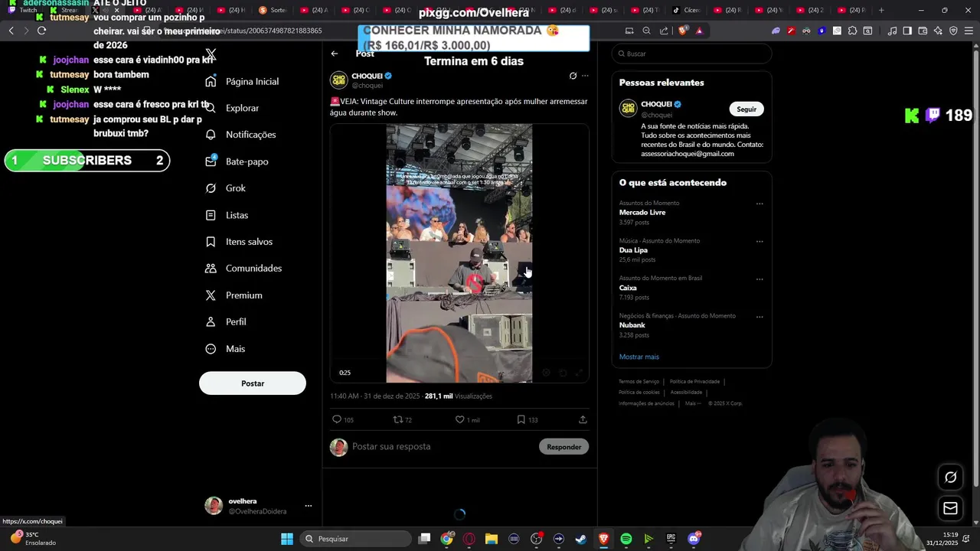
Task: Open ovelhera account switcher dots
Action: (309, 506)
